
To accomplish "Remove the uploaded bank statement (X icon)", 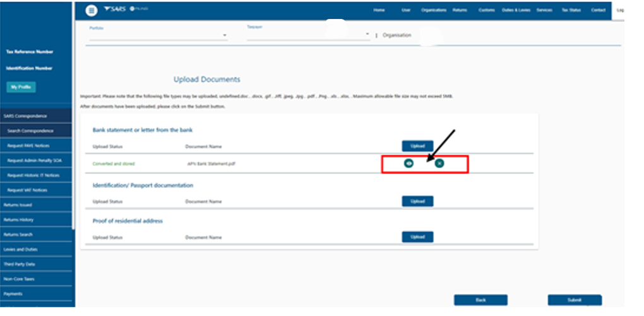I will click(x=439, y=163).
